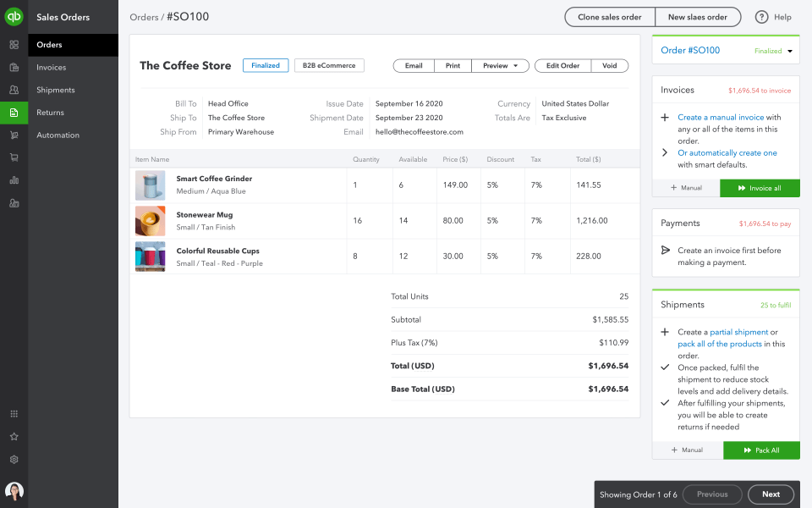Open the Inventory clipboard icon in sidebar
The image size is (812, 508).
(14, 67)
